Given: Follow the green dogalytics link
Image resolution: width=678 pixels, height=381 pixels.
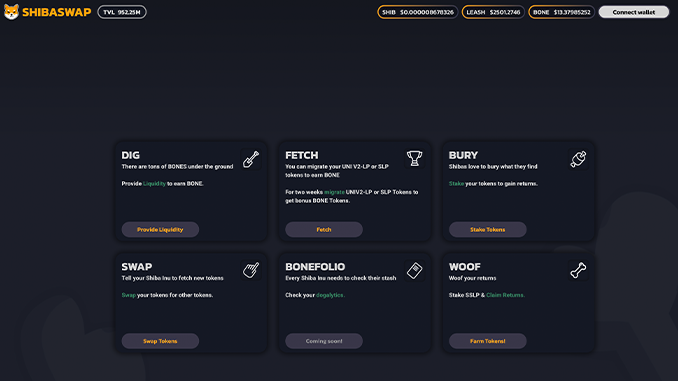Looking at the screenshot, I should (330, 295).
